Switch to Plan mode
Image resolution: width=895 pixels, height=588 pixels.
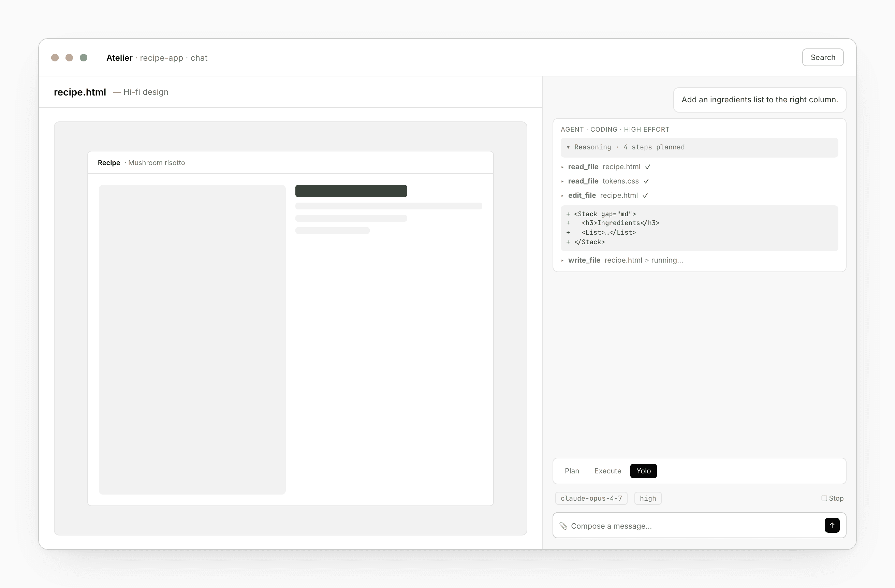572,471
